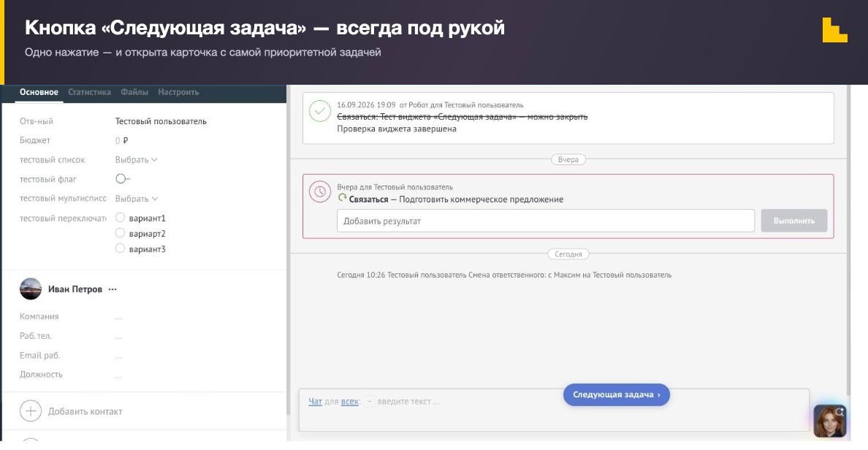Open the Файлы tab
The width and height of the screenshot is (868, 450).
click(x=134, y=93)
